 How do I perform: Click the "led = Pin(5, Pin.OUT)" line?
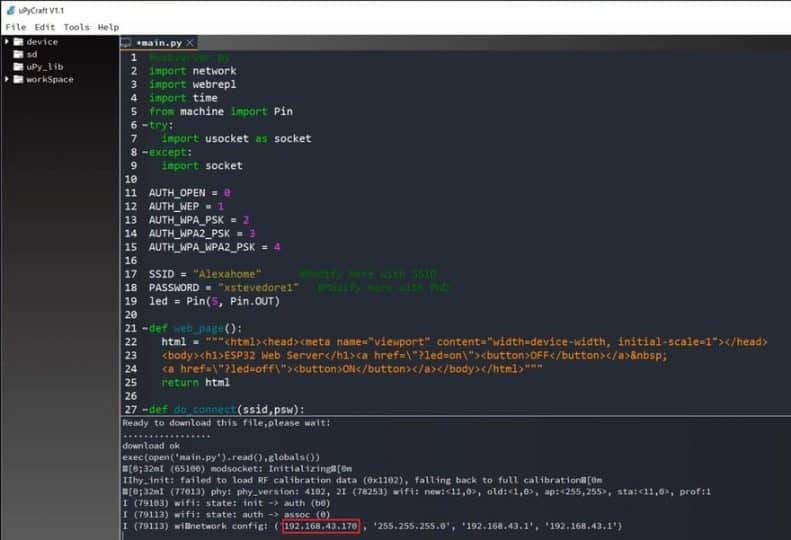click(x=214, y=301)
